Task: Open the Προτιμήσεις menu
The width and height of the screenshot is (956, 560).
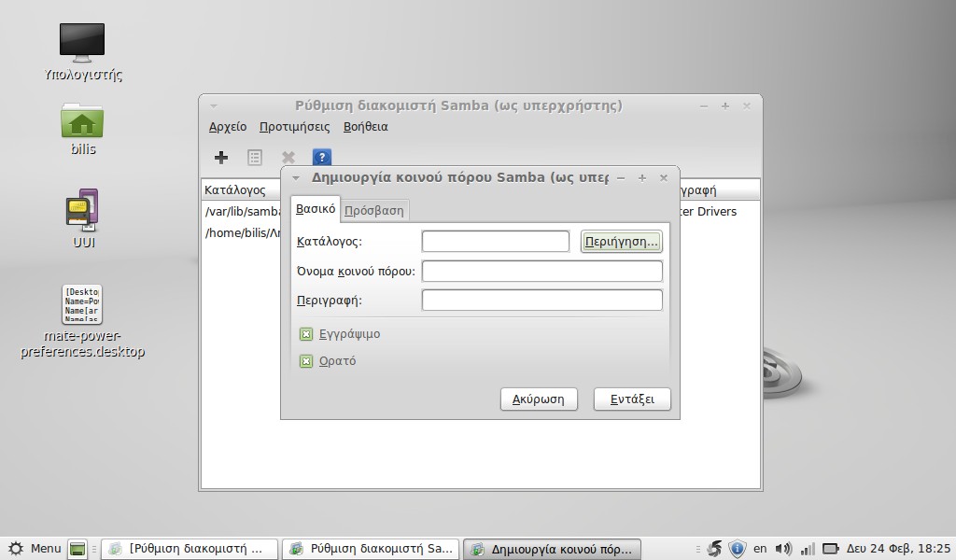Action: tap(294, 127)
